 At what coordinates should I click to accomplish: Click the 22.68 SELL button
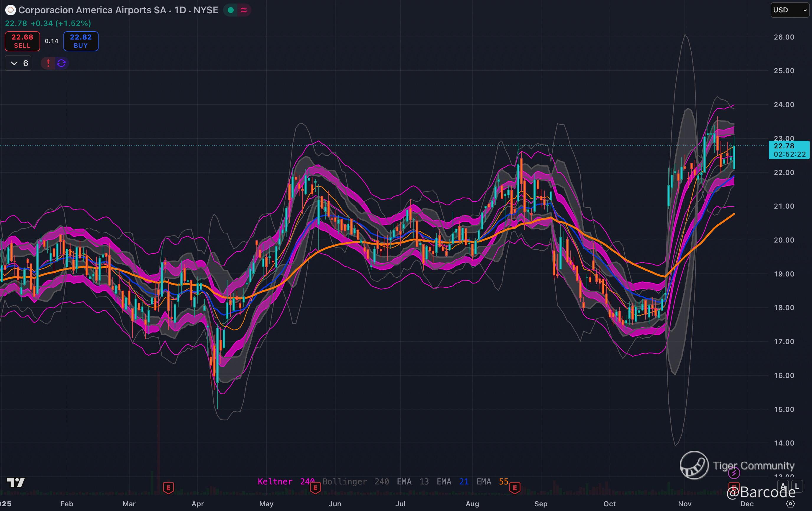click(22, 41)
